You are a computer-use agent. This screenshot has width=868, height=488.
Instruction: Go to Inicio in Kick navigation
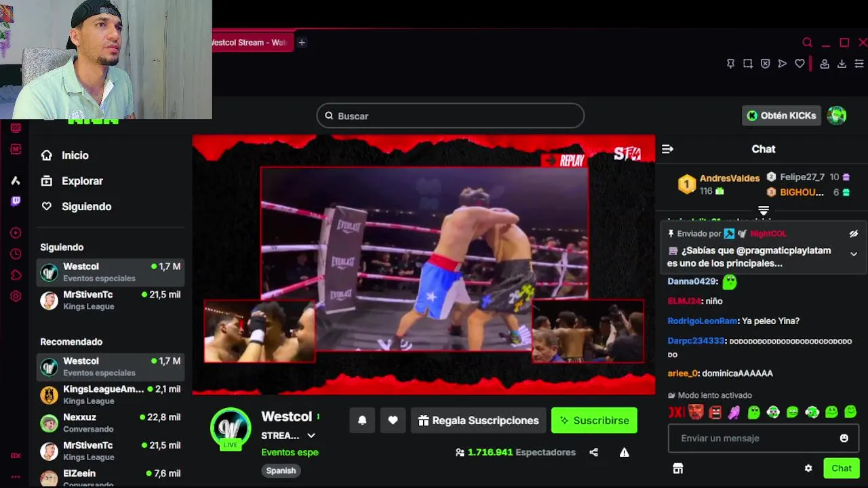pos(65,155)
